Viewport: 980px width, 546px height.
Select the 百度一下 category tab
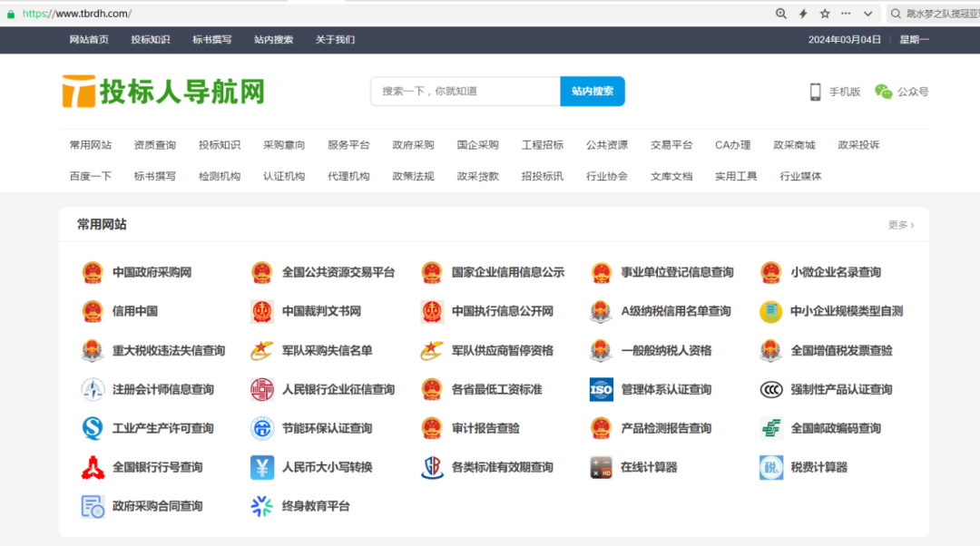point(91,176)
